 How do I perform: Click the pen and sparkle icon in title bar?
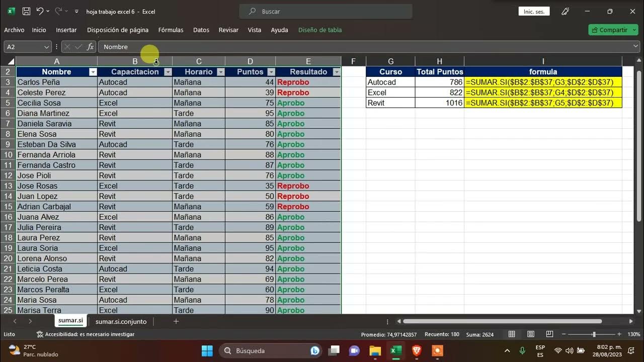click(x=565, y=11)
